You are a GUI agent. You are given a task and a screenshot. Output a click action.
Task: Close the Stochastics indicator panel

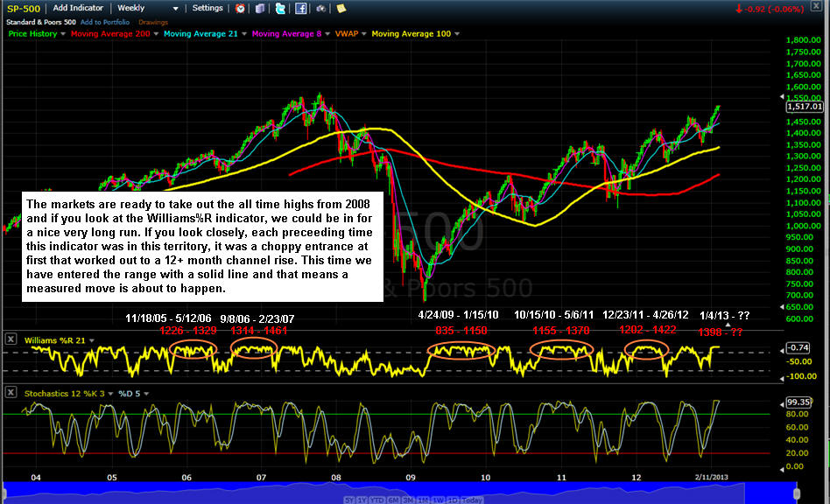[x=9, y=393]
